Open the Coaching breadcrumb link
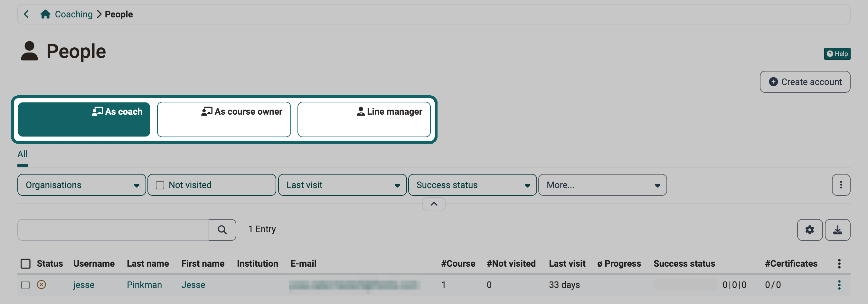Screen dimensions: 868x304 pyautogui.click(x=73, y=14)
